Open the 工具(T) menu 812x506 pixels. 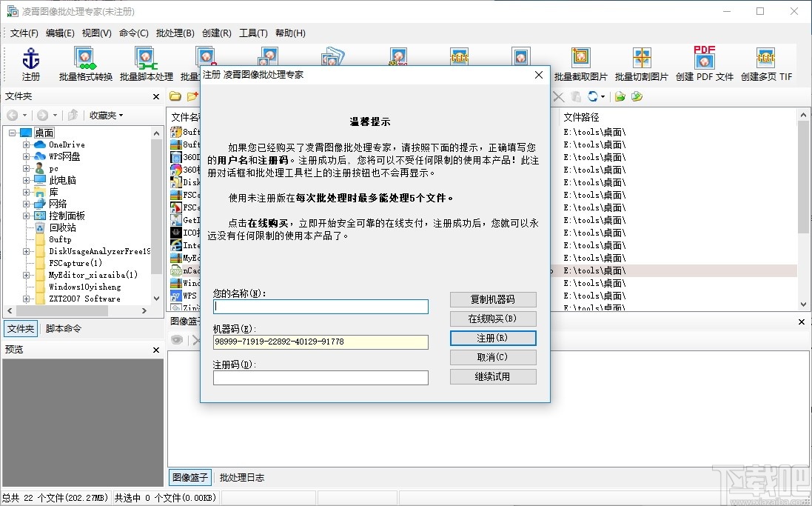[x=253, y=33]
